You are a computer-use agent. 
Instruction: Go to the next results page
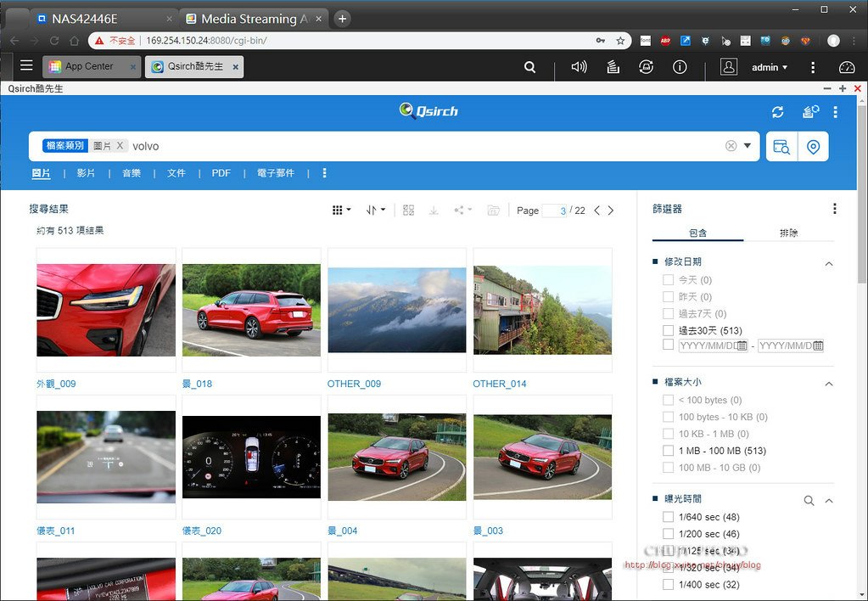click(x=611, y=210)
